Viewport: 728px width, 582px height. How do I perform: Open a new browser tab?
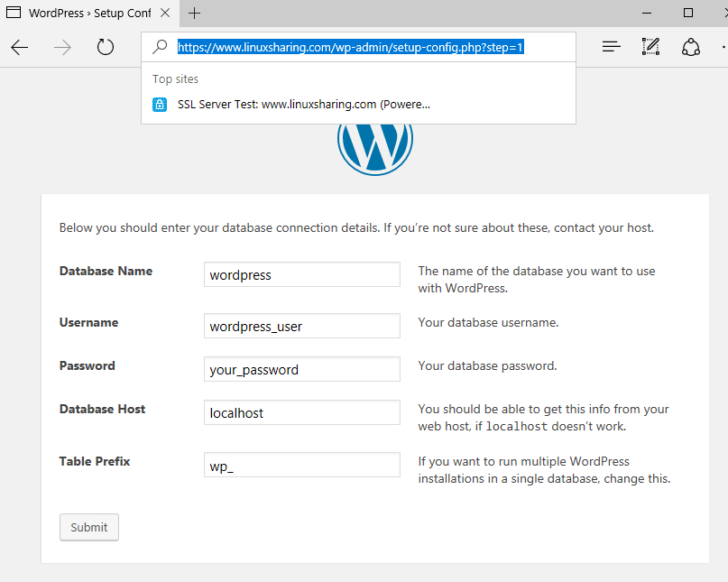[195, 14]
